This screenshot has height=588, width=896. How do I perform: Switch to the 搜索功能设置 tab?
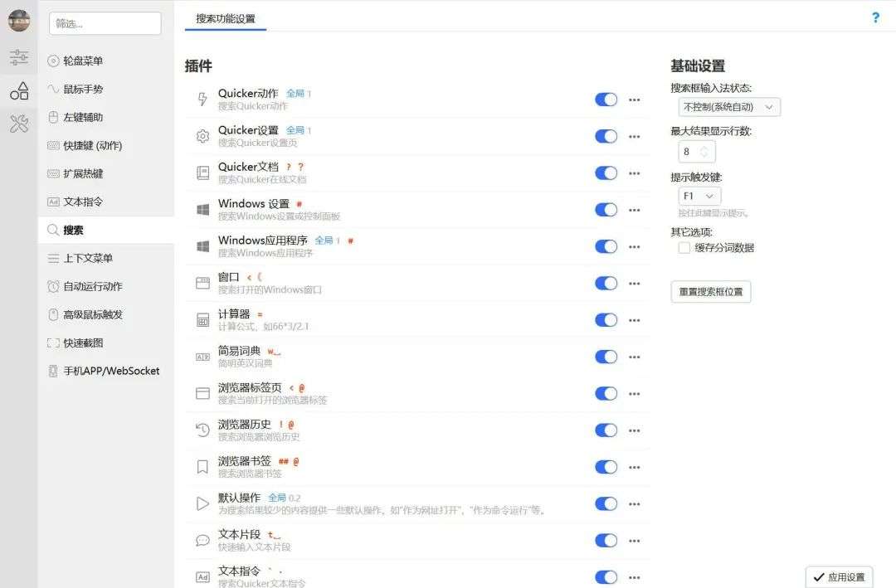225,18
